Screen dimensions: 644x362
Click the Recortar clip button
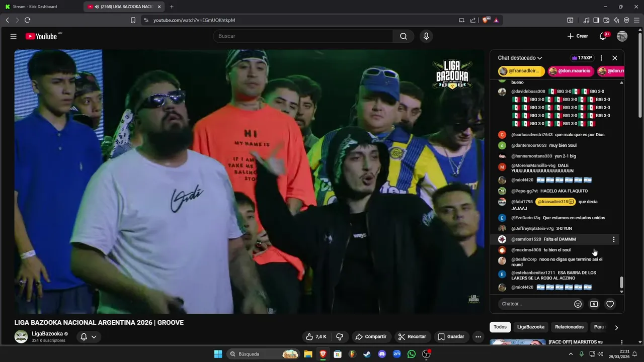pos(412,337)
